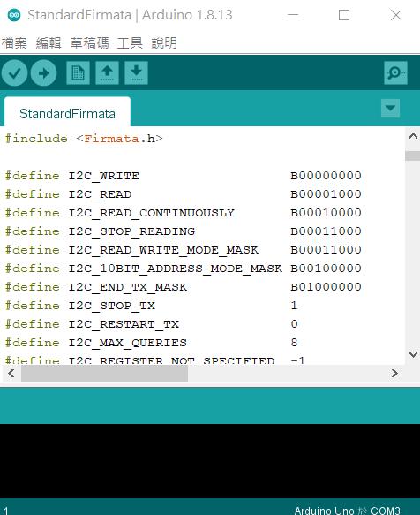Open the 說明 menu

click(164, 43)
